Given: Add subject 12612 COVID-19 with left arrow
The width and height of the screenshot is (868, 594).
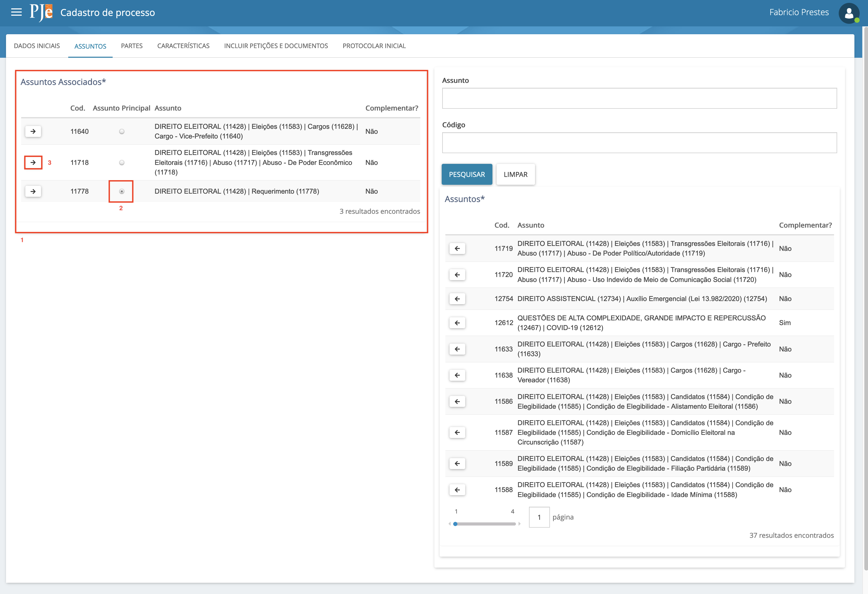Looking at the screenshot, I should (457, 322).
